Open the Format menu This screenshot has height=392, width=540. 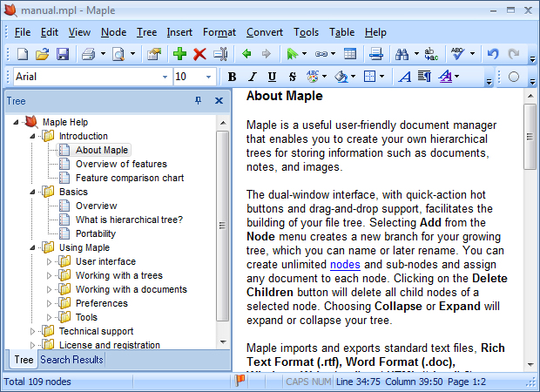(219, 32)
